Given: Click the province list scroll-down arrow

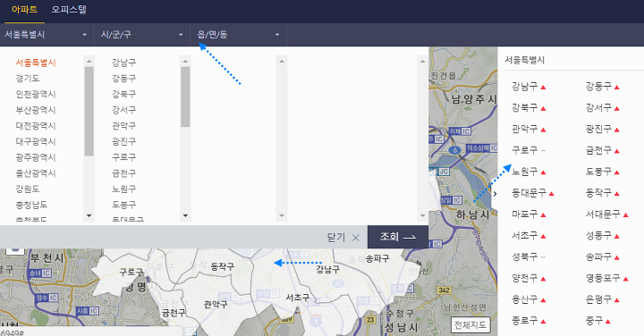Looking at the screenshot, I should tap(89, 215).
